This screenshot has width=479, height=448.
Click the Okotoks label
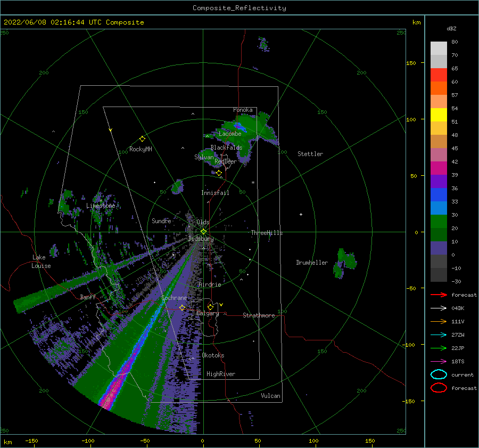[x=213, y=355]
